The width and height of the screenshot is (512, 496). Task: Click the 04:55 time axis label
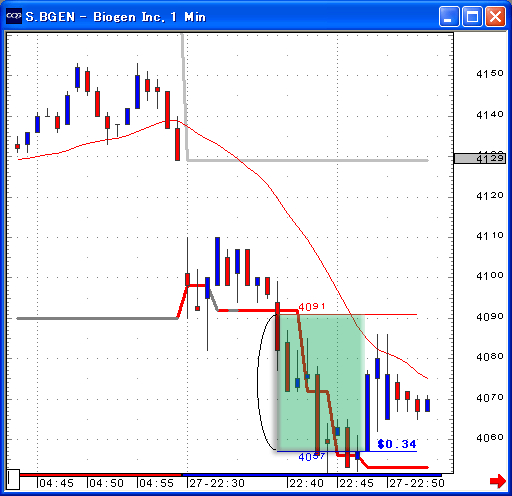click(x=156, y=483)
